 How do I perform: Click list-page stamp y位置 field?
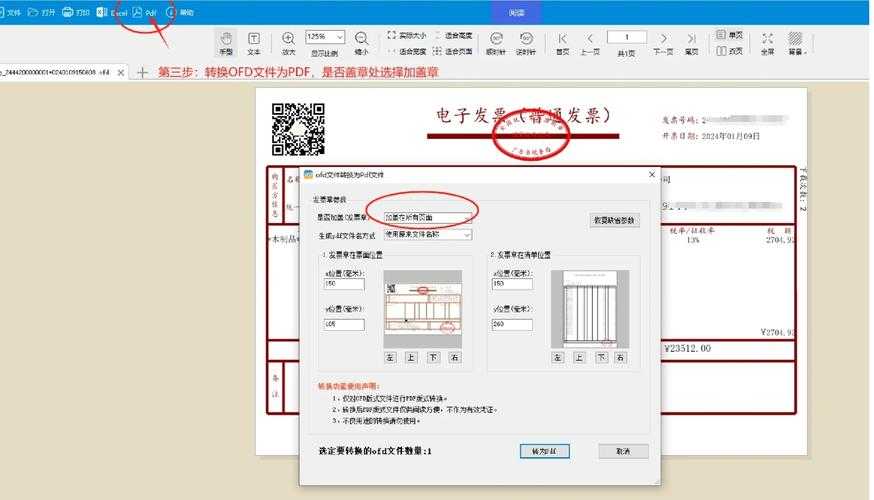(x=512, y=324)
